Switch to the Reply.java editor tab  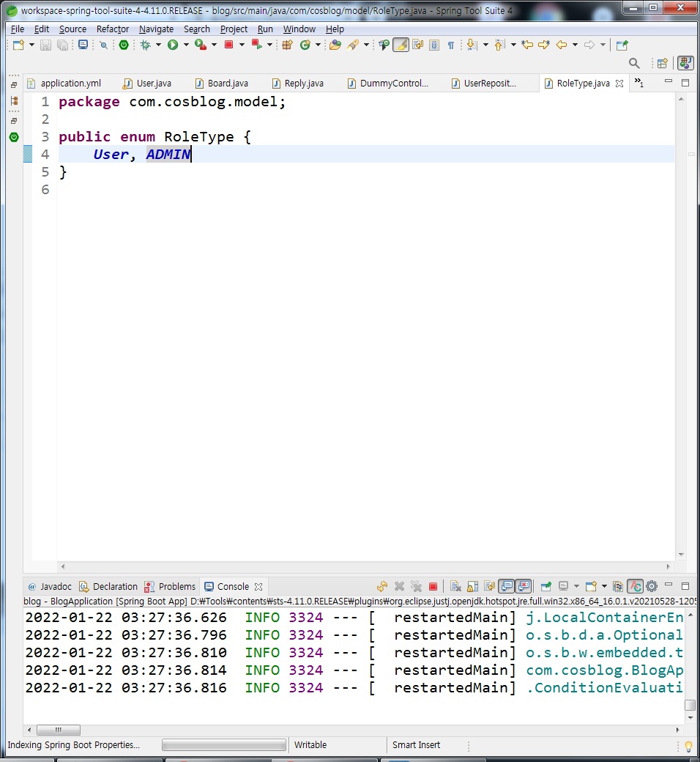(298, 84)
